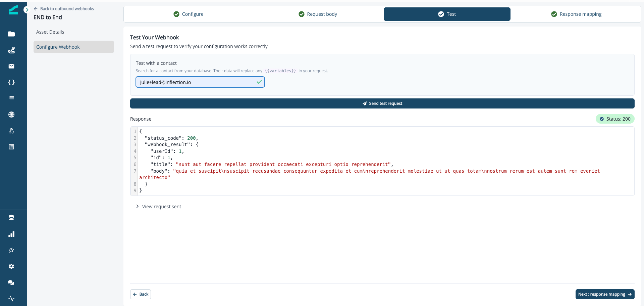644x306 pixels.
Task: Open the list icon in sidebar
Action: coord(11,98)
